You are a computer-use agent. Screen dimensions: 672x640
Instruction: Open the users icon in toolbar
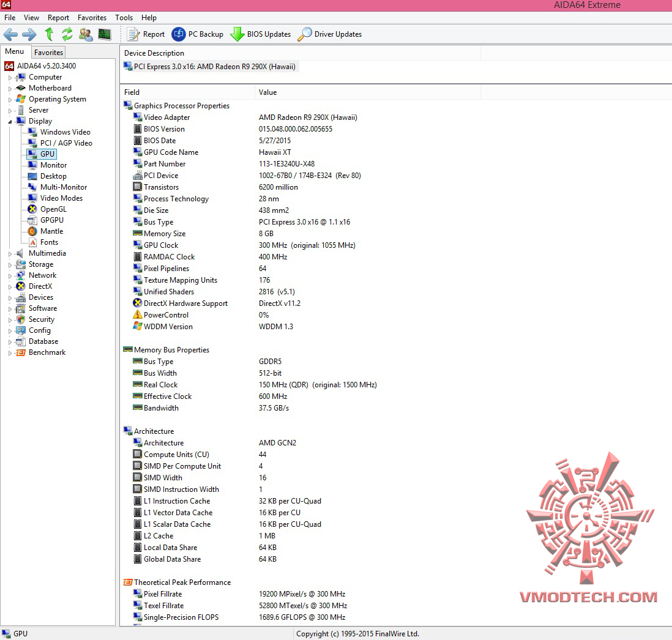point(86,34)
